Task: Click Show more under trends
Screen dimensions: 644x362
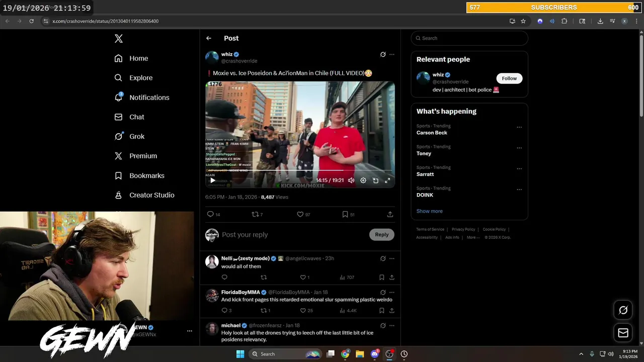Action: coord(430,211)
